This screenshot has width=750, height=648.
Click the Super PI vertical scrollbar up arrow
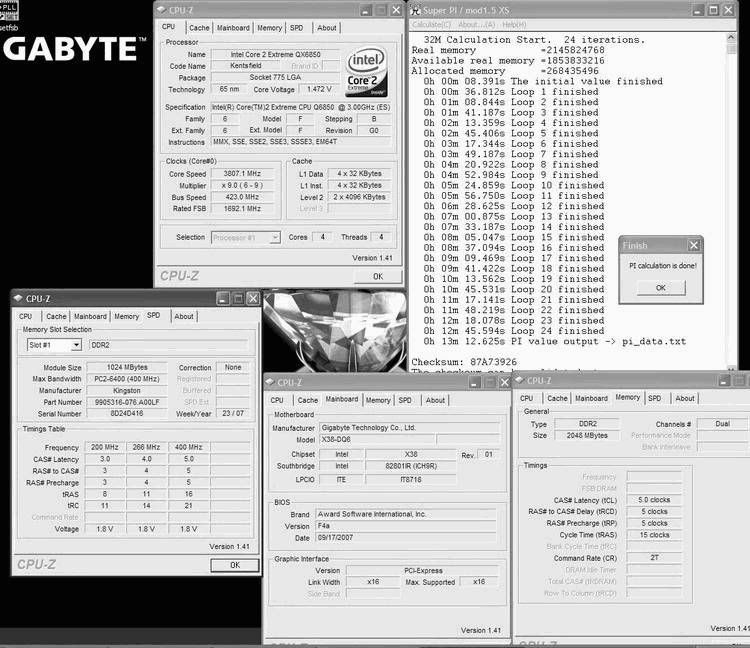[731, 37]
